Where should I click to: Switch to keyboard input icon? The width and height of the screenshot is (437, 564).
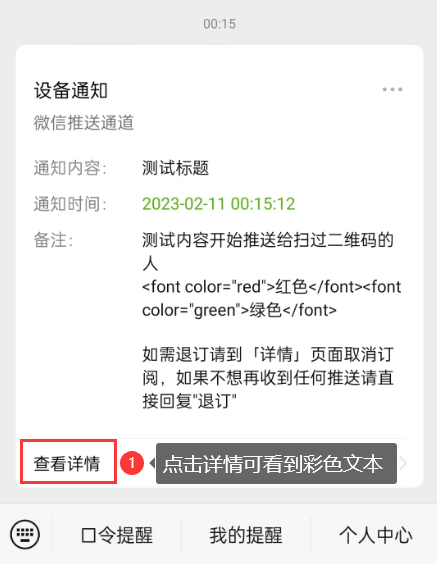coord(25,535)
